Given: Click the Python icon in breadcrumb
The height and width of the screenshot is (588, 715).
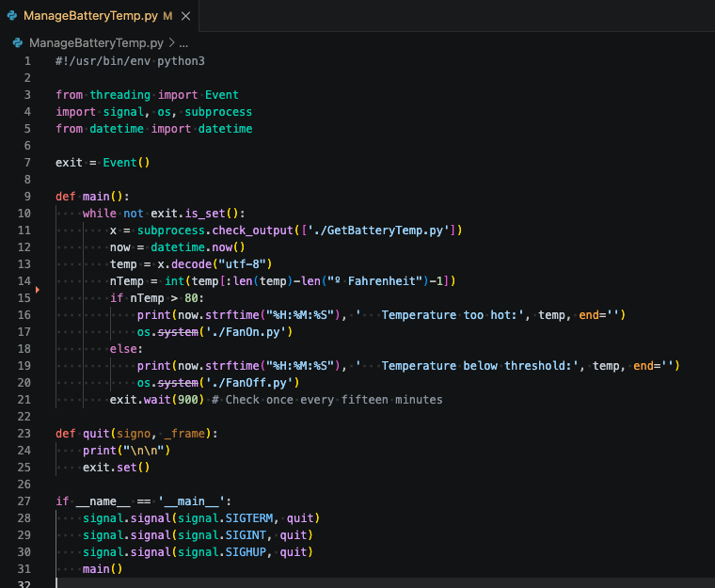Looking at the screenshot, I should coord(18,43).
